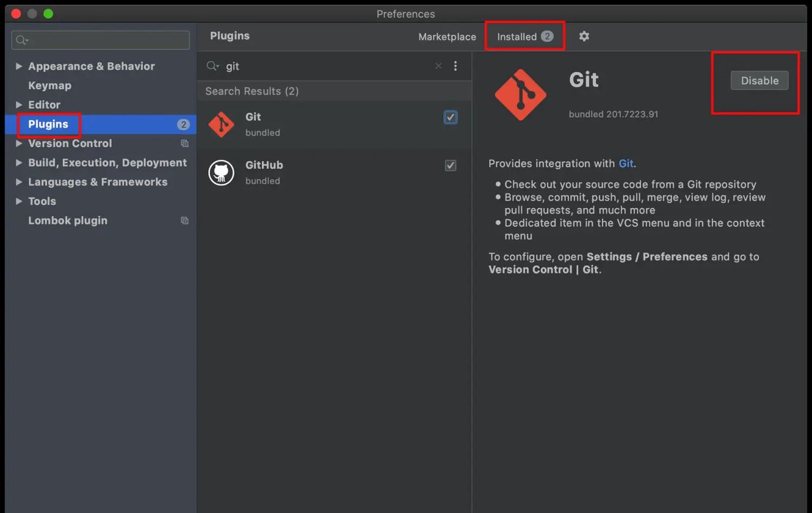
Task: Click the magnifier icon in the plugin search
Action: [x=213, y=66]
